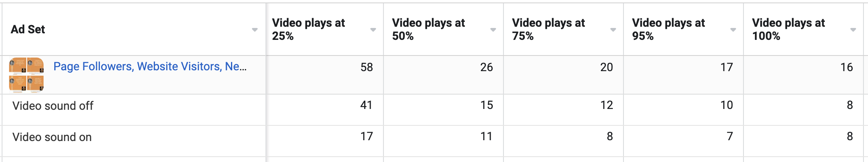Open the Page Followers, Website Visitors ad set link

pyautogui.click(x=150, y=67)
